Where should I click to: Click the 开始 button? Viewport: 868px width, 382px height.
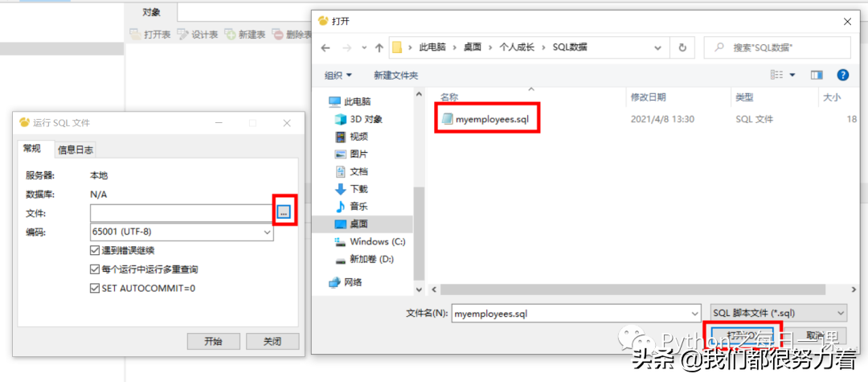[213, 342]
